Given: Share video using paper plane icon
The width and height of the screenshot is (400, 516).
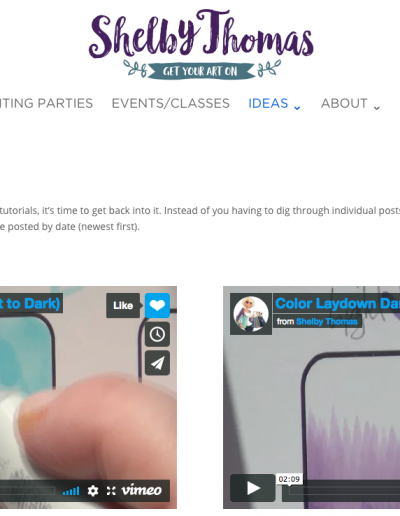Looking at the screenshot, I should (x=157, y=363).
